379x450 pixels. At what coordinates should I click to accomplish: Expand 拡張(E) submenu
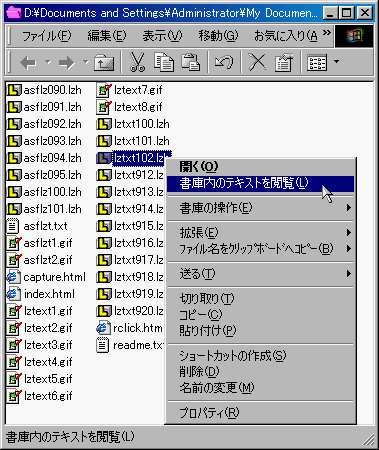pos(260,232)
